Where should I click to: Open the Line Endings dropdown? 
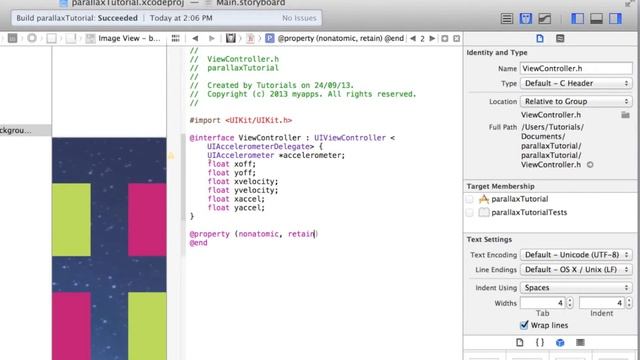[x=576, y=270]
